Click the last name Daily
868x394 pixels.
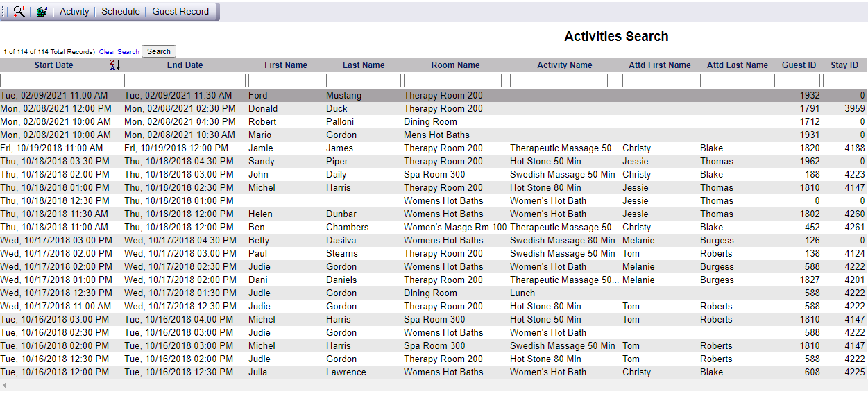[337, 174]
